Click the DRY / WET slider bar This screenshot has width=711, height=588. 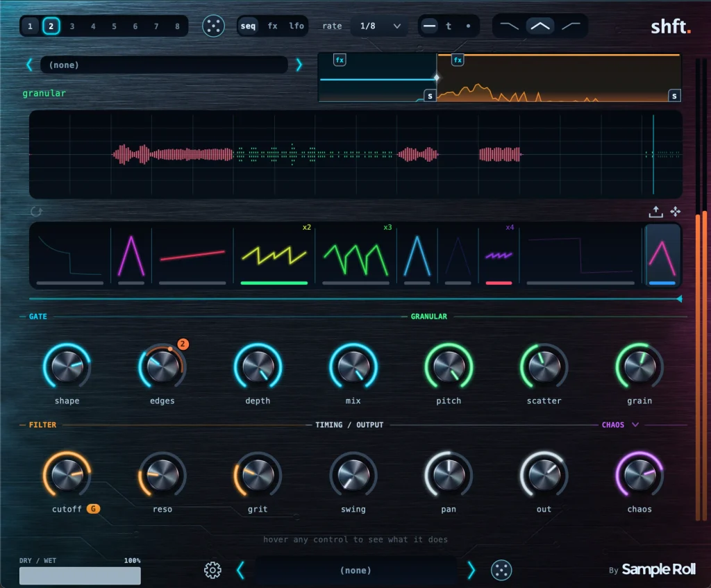(x=80, y=576)
